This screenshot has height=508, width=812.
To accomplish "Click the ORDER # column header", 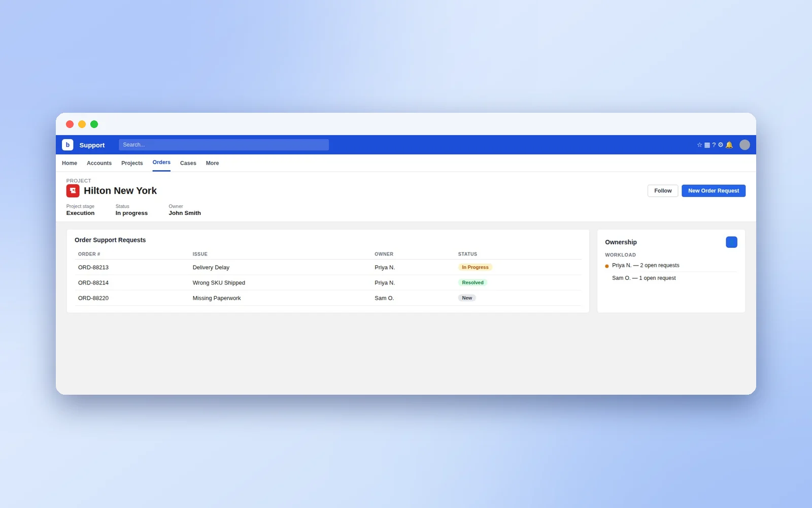I will point(89,254).
